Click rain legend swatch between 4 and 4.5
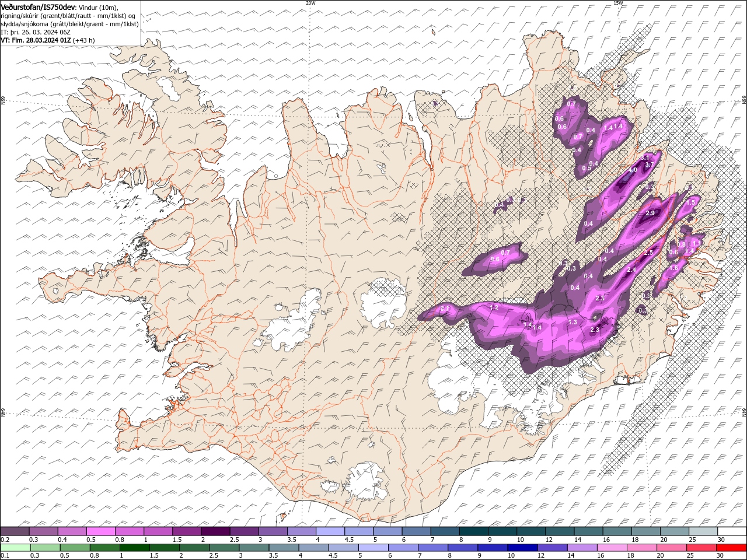747x560 pixels. pyautogui.click(x=315, y=548)
